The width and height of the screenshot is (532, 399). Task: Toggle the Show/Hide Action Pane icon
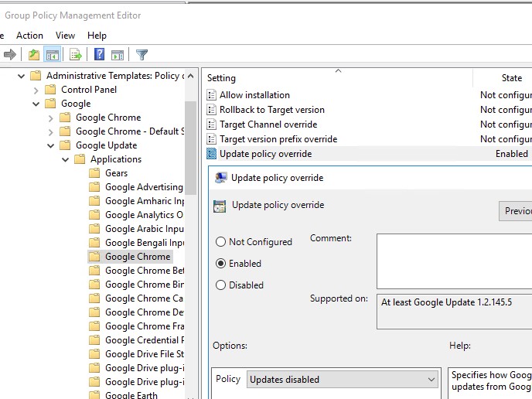[118, 54]
